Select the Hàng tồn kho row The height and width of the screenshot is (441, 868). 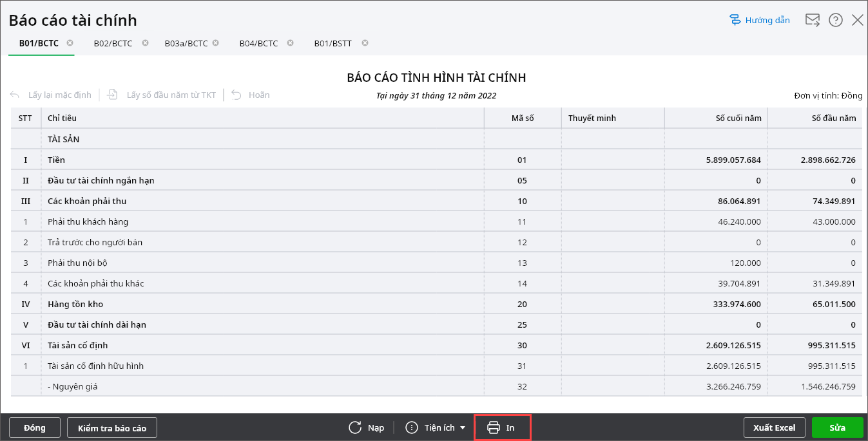click(x=436, y=304)
